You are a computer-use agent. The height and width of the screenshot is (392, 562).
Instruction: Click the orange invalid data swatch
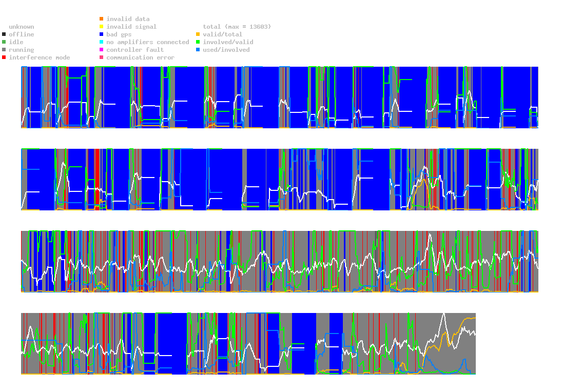point(102,18)
